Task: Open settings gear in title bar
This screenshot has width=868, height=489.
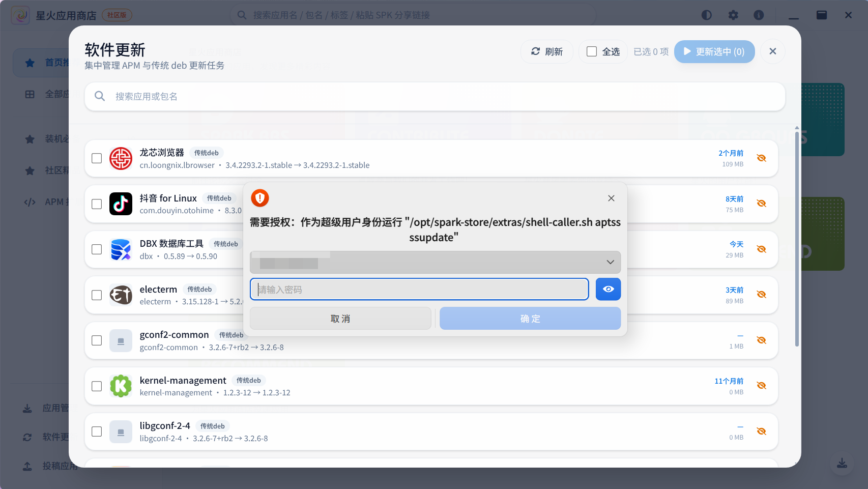Action: 733,15
